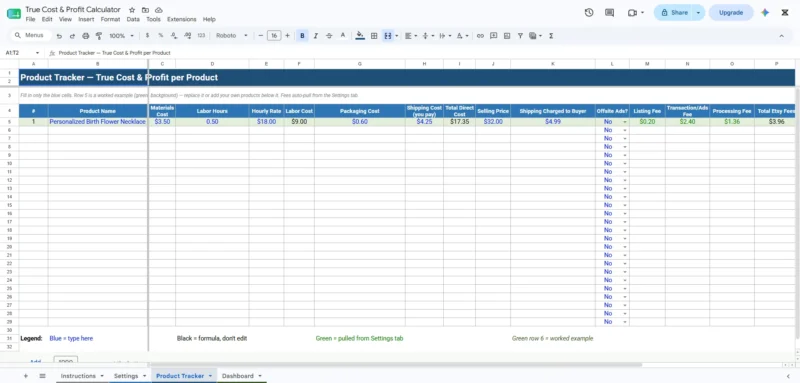The height and width of the screenshot is (383, 800).
Task: Redo the last undone action
Action: [x=72, y=36]
